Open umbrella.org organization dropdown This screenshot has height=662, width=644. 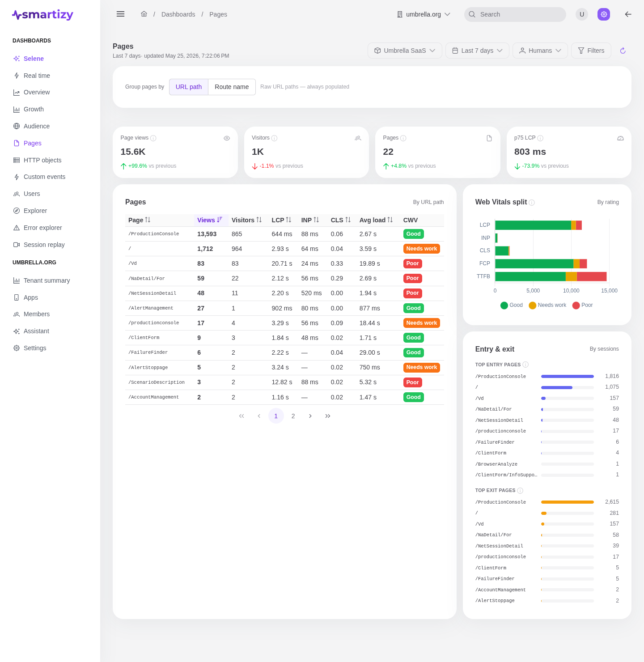tap(424, 14)
